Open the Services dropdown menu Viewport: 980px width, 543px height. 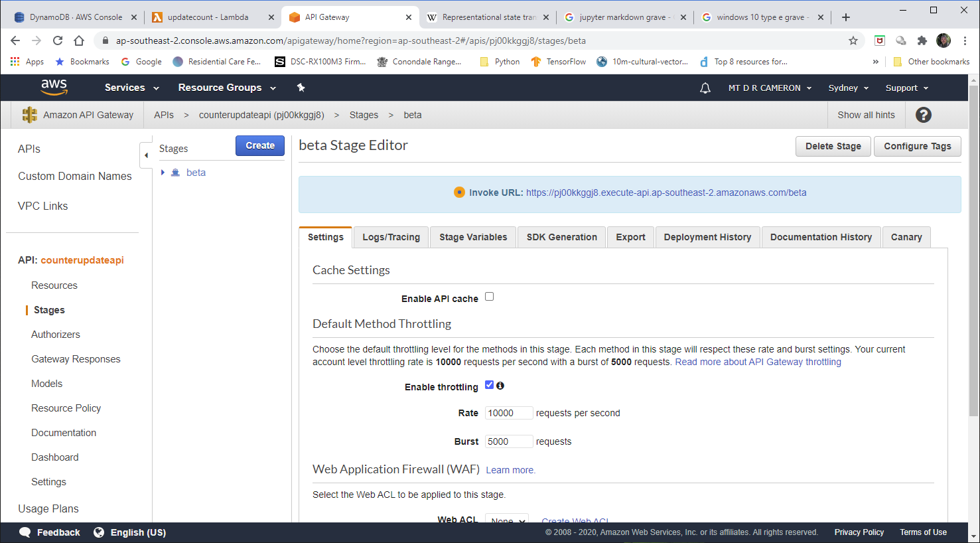coord(132,88)
